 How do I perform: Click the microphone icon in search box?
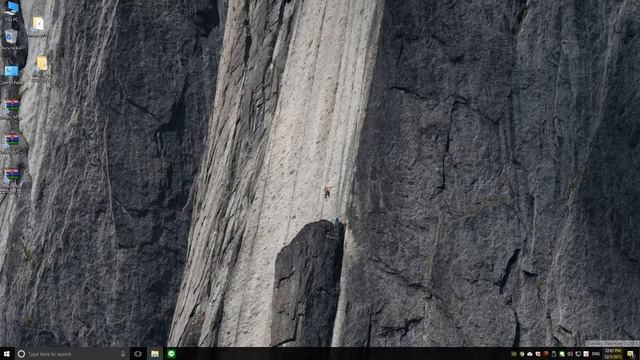click(x=123, y=354)
